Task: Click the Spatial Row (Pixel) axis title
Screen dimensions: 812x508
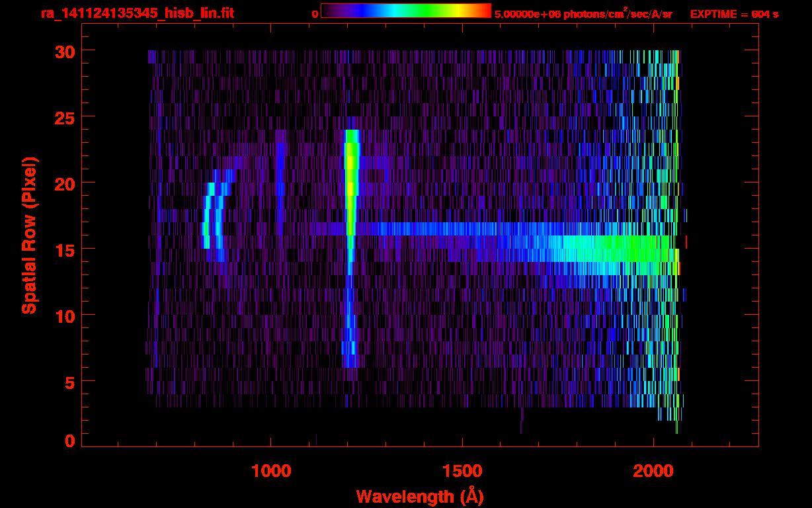Action: tap(29, 235)
